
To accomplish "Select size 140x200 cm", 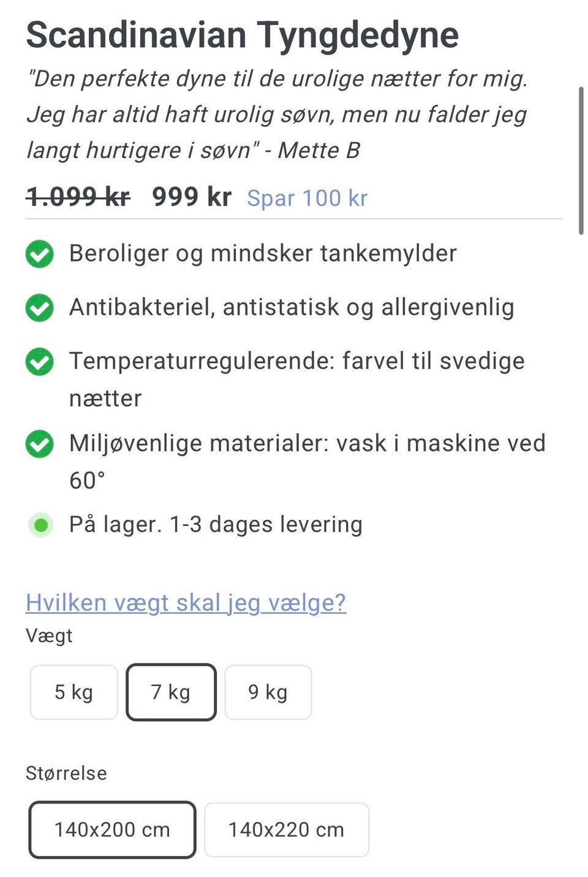I will coord(112,830).
